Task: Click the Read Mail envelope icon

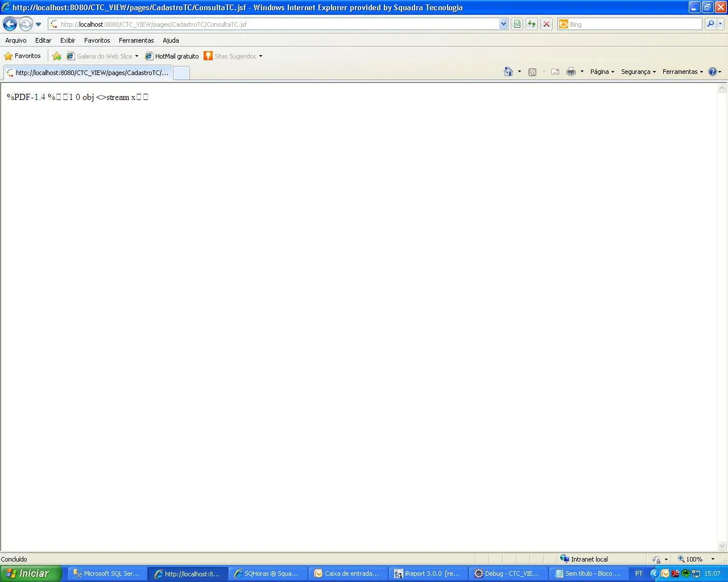Action: click(555, 72)
